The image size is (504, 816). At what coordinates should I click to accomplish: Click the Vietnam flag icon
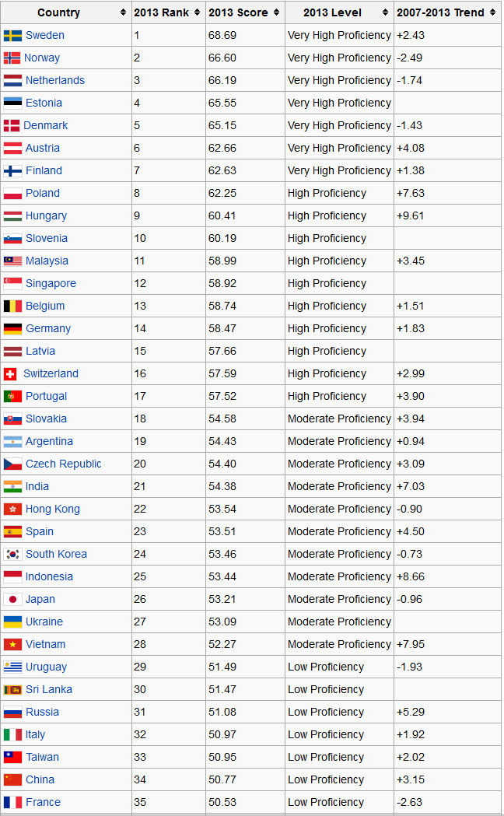[x=12, y=644]
